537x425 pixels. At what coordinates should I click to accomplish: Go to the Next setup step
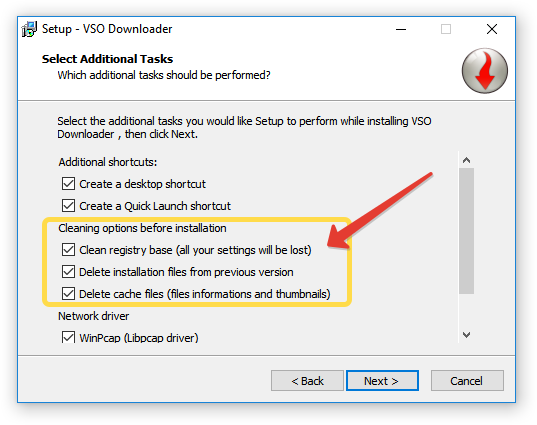382,380
